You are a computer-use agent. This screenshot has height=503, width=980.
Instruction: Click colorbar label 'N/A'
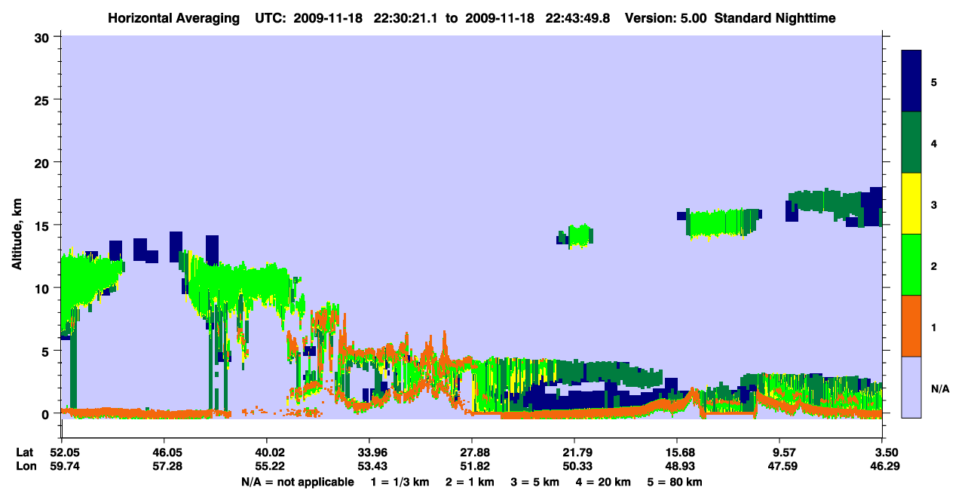click(x=939, y=389)
